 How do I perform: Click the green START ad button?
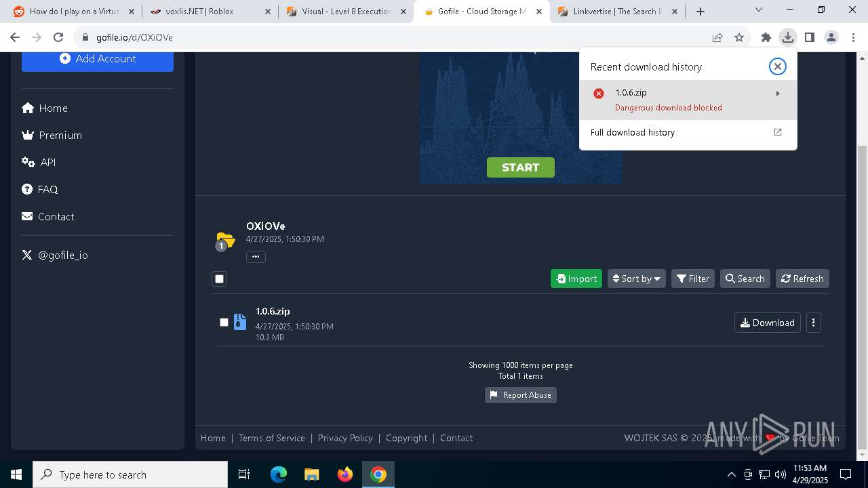pos(520,167)
